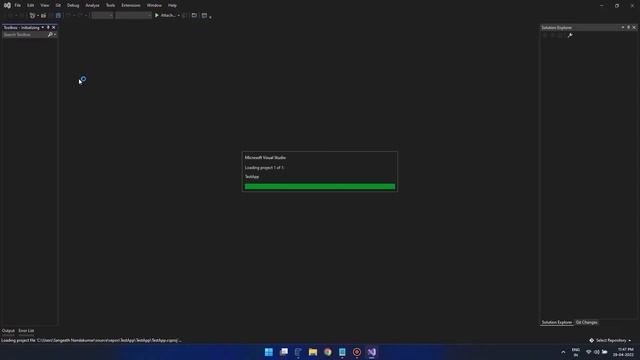Open the Output tab
The image size is (640, 360).
[x=8, y=331]
